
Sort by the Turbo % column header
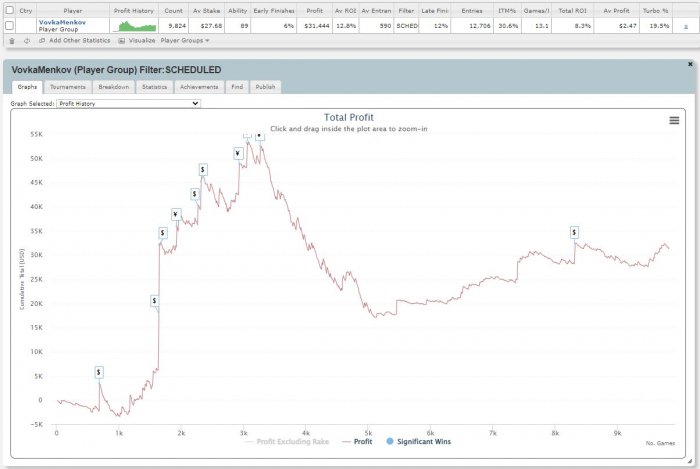tap(655, 11)
